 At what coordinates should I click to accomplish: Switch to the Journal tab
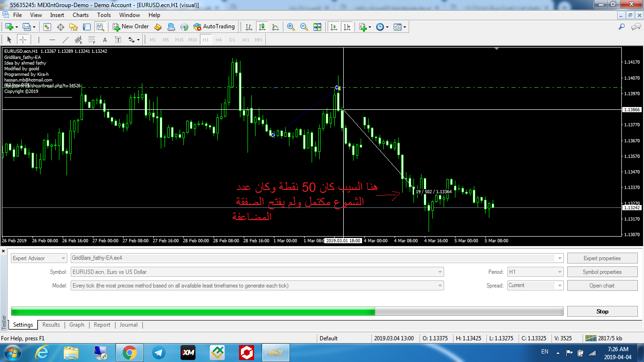[128, 325]
